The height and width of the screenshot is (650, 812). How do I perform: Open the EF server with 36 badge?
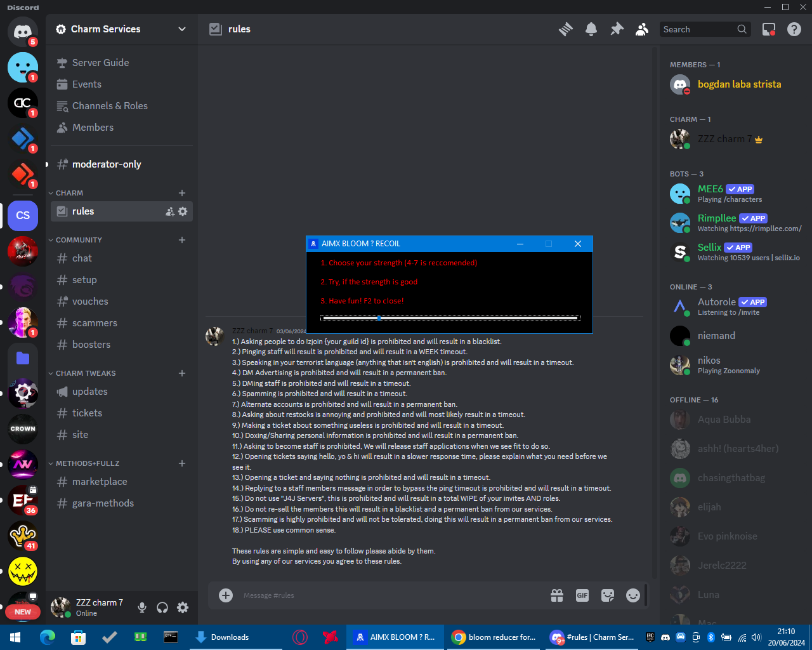click(23, 500)
